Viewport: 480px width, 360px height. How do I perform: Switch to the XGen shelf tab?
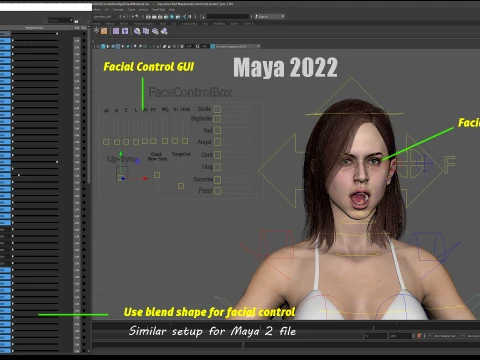pyautogui.click(x=163, y=24)
